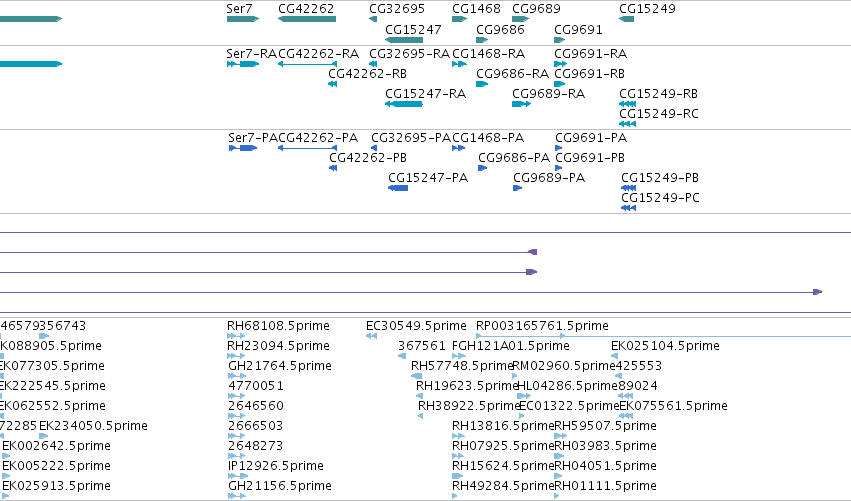Click protein CG1468-PA label
851x501 pixels.
click(x=488, y=138)
